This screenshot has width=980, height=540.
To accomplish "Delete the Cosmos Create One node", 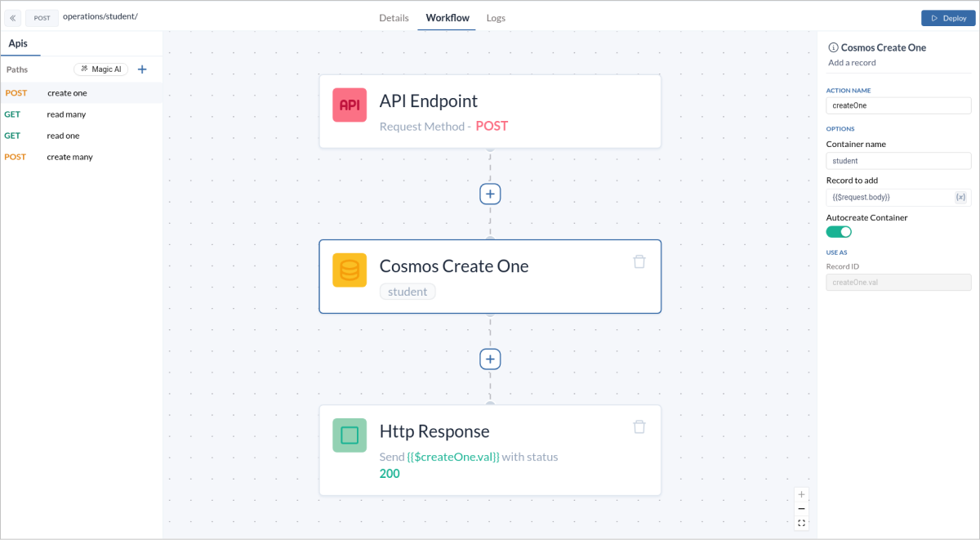I will [x=639, y=261].
